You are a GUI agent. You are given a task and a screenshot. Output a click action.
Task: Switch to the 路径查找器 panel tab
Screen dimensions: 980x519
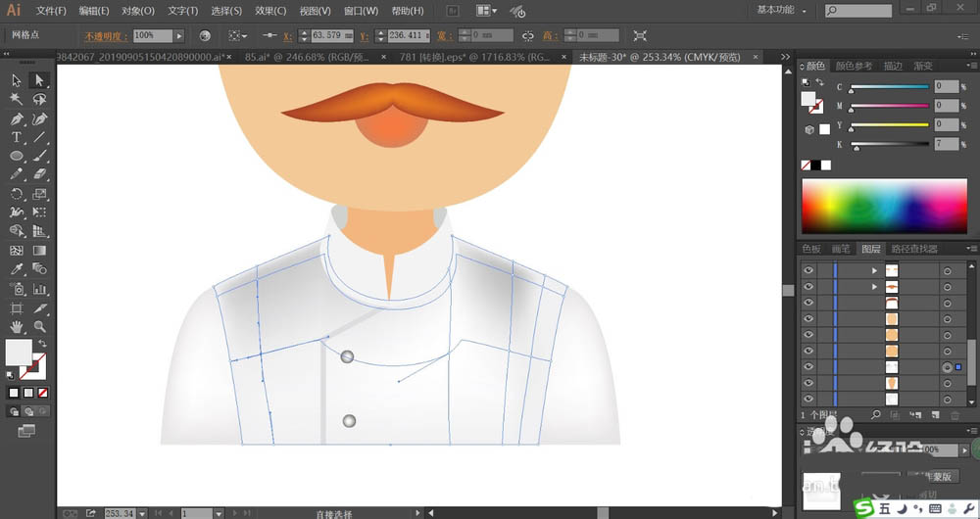tap(916, 249)
